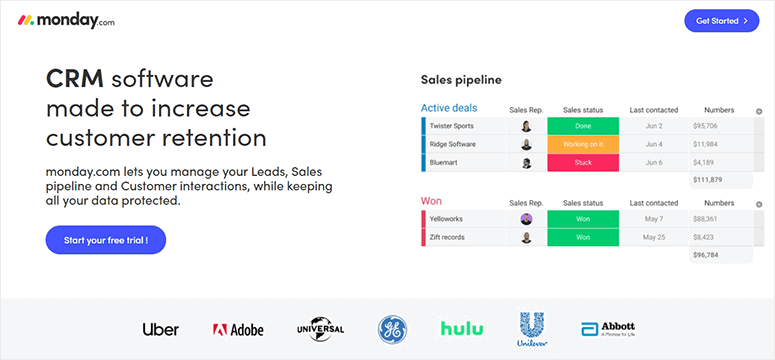
Task: Click the Universal globe logo
Action: point(320,329)
